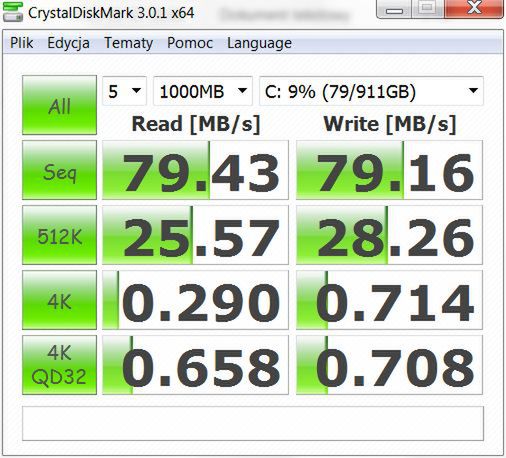The image size is (506, 458).
Task: Click the 512K read result 25.57
Action: point(195,235)
